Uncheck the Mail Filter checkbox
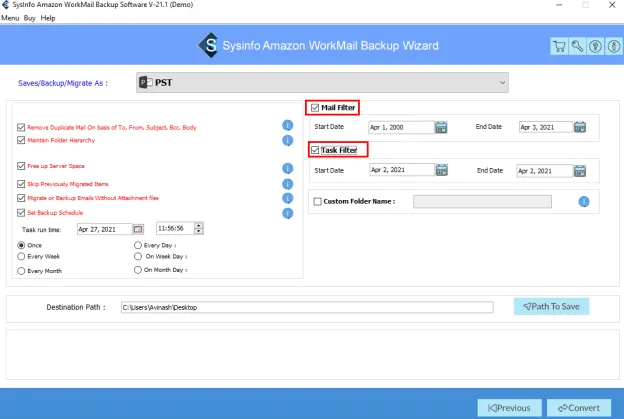Image resolution: width=624 pixels, height=419 pixels. tap(315, 107)
